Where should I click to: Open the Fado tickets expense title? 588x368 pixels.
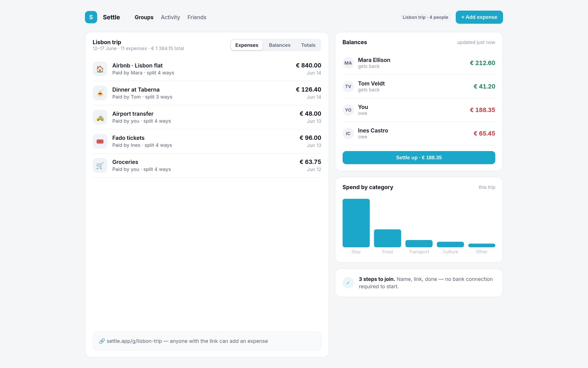[x=128, y=138]
